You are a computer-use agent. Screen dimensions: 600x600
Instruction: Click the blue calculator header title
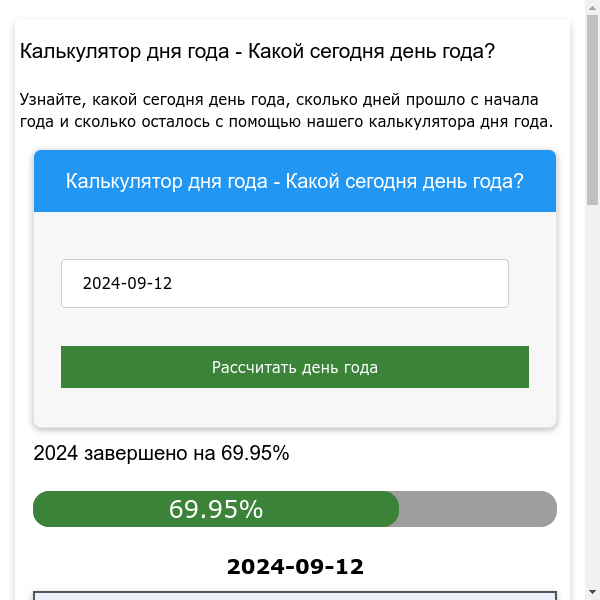295,181
